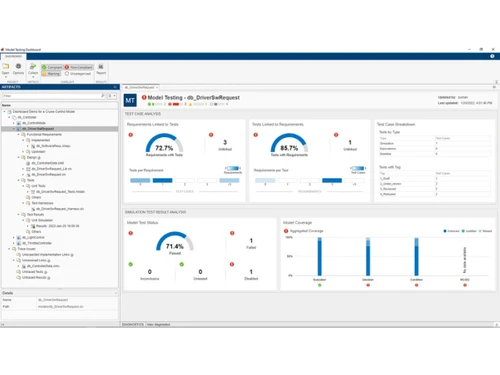Click the View diagnostics link
This screenshot has width=500, height=375.
[x=159, y=324]
